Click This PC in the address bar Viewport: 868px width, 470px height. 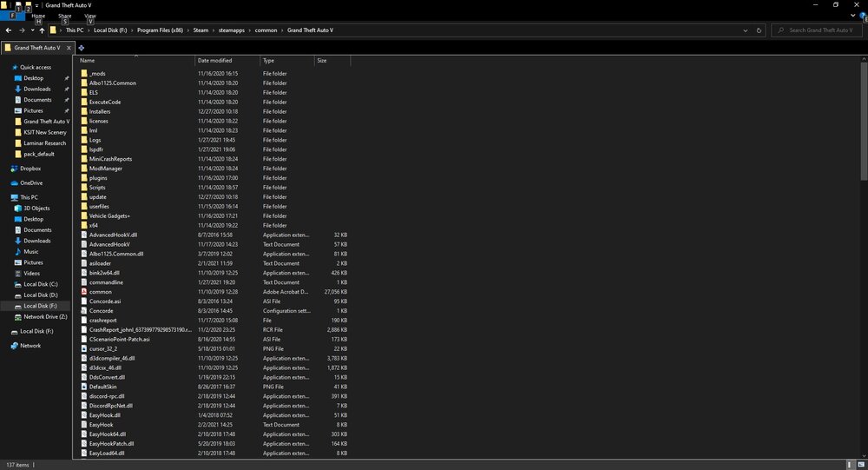click(75, 30)
